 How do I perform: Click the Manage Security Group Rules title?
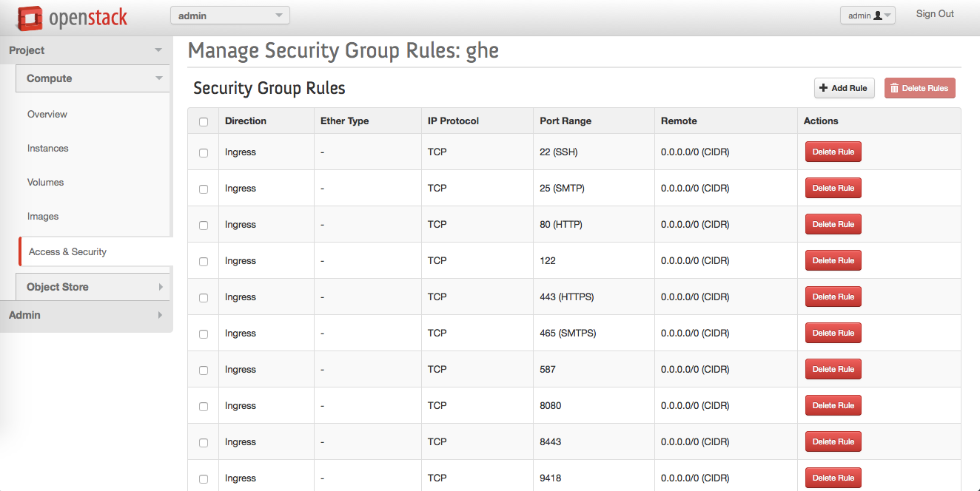(x=343, y=50)
